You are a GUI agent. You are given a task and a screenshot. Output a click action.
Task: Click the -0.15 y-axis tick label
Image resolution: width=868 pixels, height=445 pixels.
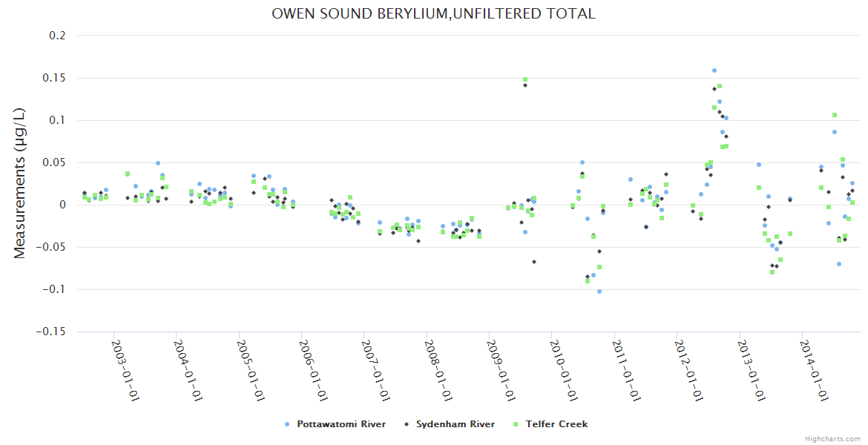pos(51,332)
